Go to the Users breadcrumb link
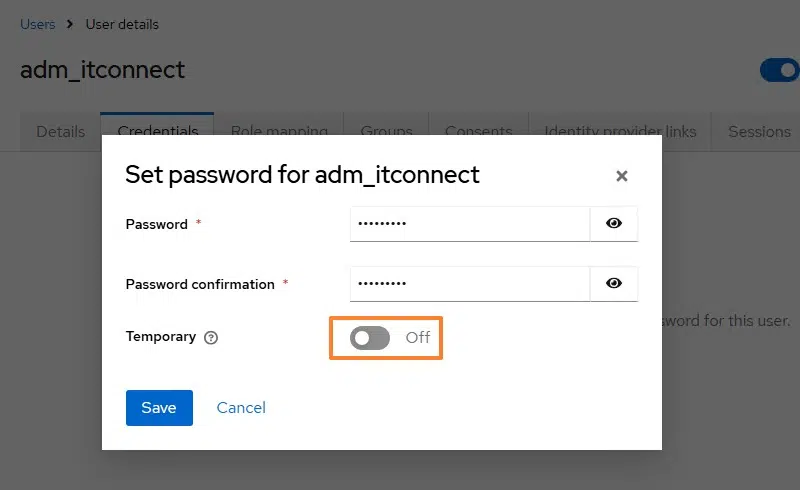 click(x=38, y=24)
